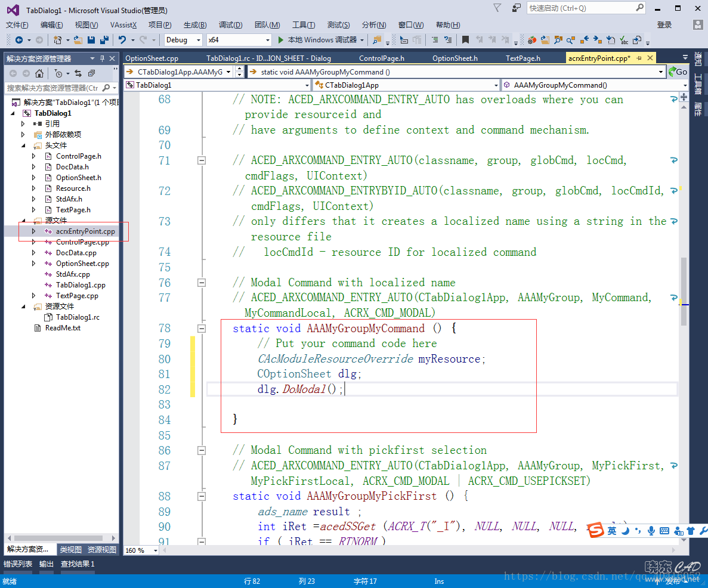Click the New Project toolbar icon
The image size is (708, 588).
57,40
